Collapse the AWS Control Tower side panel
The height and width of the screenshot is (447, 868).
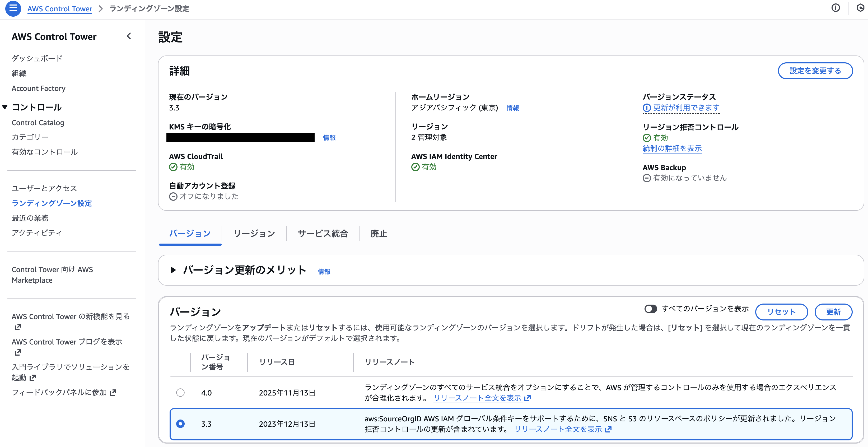(x=129, y=36)
